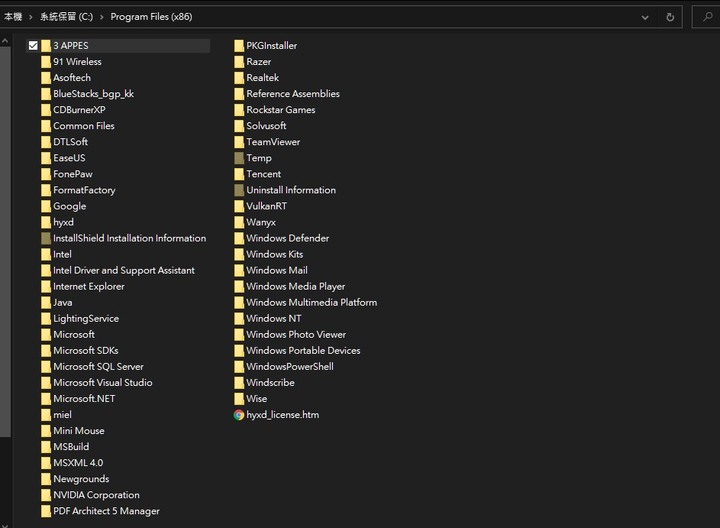Screen dimensions: 720x528
Task: Select the FormatFactory folder name
Action: click(x=84, y=190)
